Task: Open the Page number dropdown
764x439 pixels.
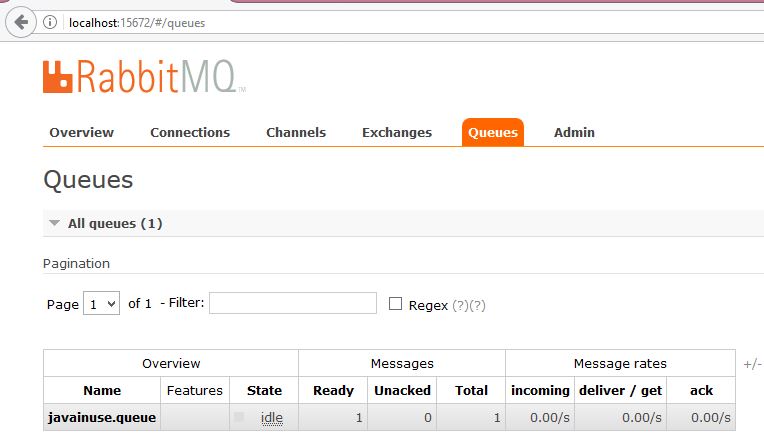Action: click(x=101, y=304)
